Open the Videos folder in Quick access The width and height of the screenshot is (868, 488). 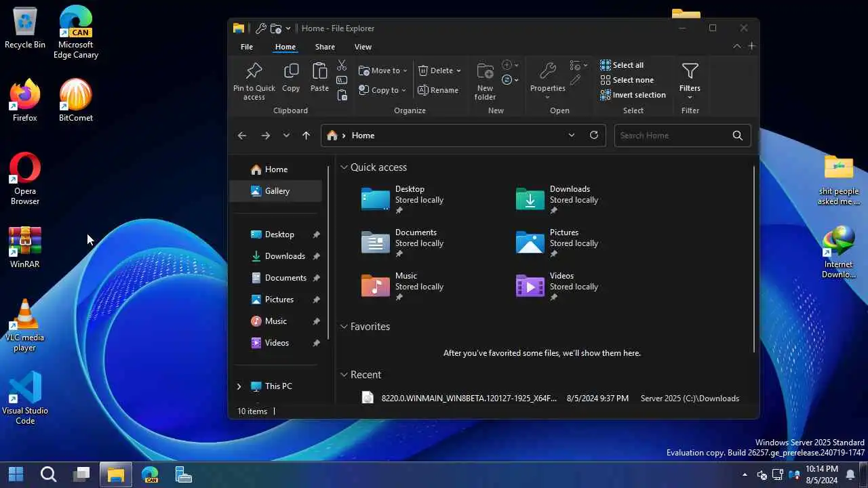pyautogui.click(x=557, y=287)
